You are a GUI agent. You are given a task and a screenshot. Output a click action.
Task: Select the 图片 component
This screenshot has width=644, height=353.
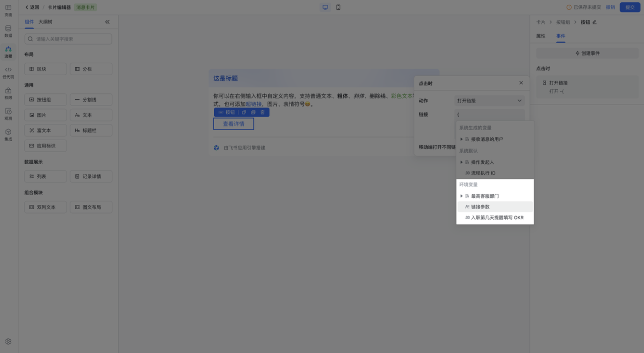click(x=45, y=115)
